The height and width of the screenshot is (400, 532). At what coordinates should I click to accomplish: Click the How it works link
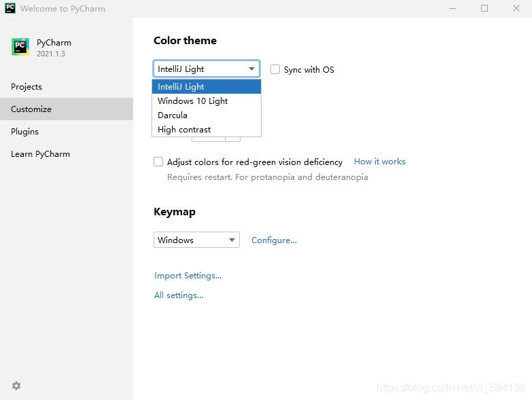[380, 162]
